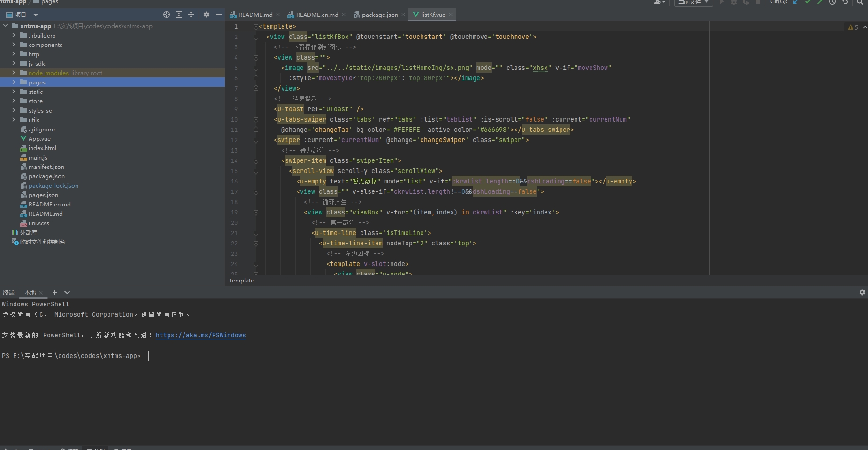The width and height of the screenshot is (868, 450).
Task: Click line number 12 in the gutter
Action: click(x=234, y=140)
